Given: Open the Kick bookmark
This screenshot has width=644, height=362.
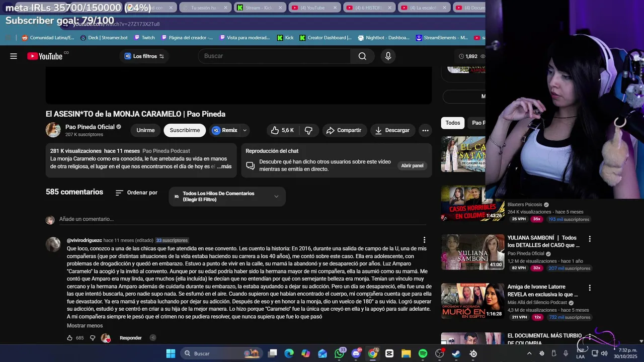Looking at the screenshot, I should point(285,38).
